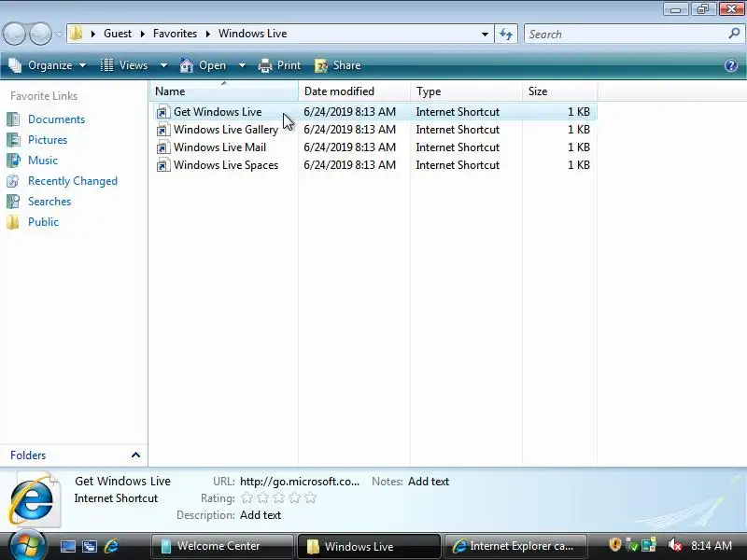Click Add text next to Notes
The image size is (747, 560).
[429, 482]
